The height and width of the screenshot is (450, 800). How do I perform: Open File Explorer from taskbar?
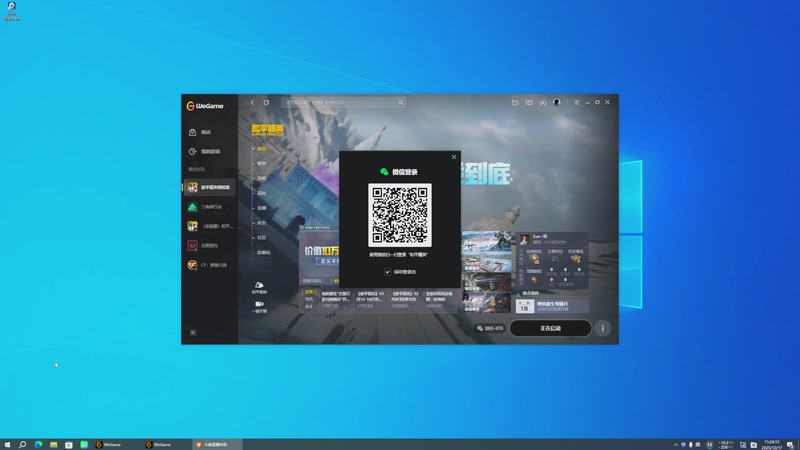54,444
